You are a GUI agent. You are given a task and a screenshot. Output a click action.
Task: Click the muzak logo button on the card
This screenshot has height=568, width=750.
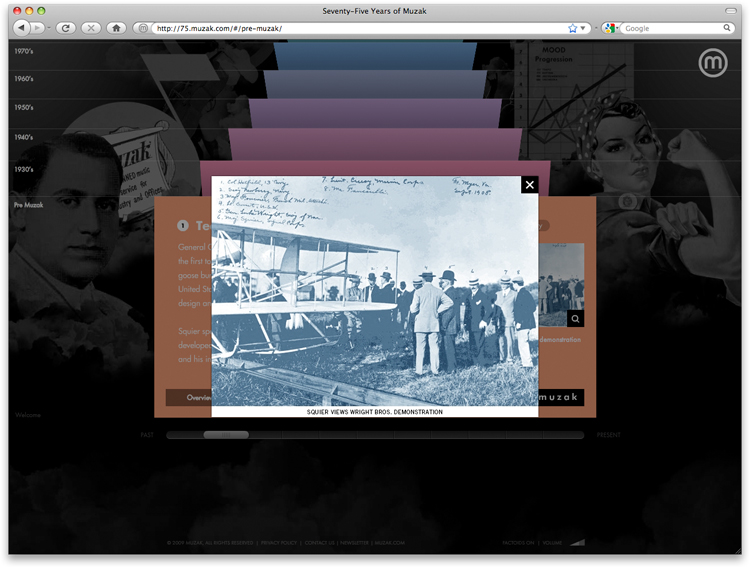[x=561, y=397]
